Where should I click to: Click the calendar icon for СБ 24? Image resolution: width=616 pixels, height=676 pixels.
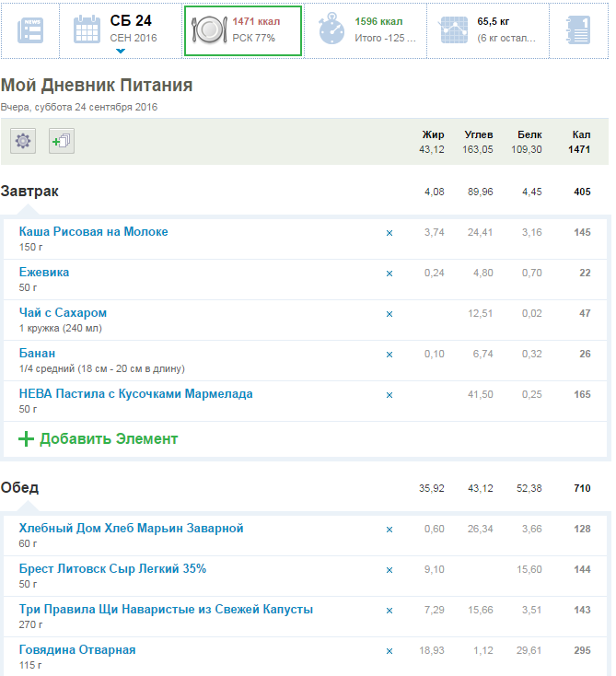pyautogui.click(x=87, y=29)
